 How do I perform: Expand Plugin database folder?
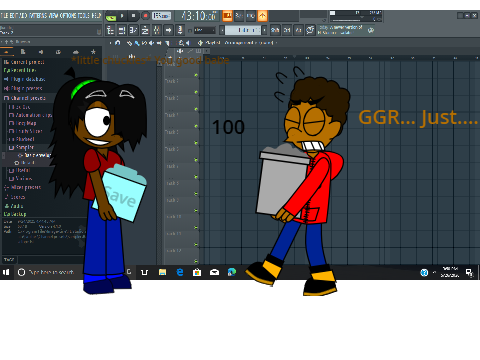(24, 79)
